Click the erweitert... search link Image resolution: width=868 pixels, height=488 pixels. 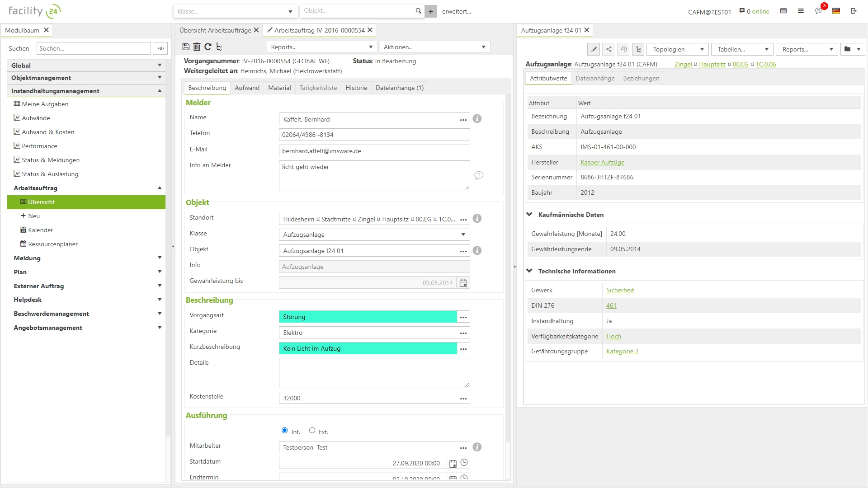tap(457, 11)
